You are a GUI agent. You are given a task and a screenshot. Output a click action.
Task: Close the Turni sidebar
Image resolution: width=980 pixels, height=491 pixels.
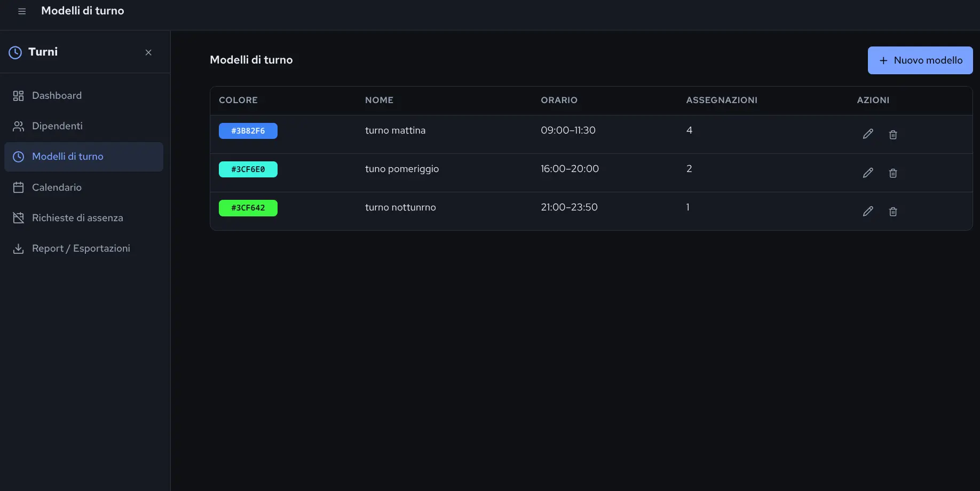(x=148, y=52)
